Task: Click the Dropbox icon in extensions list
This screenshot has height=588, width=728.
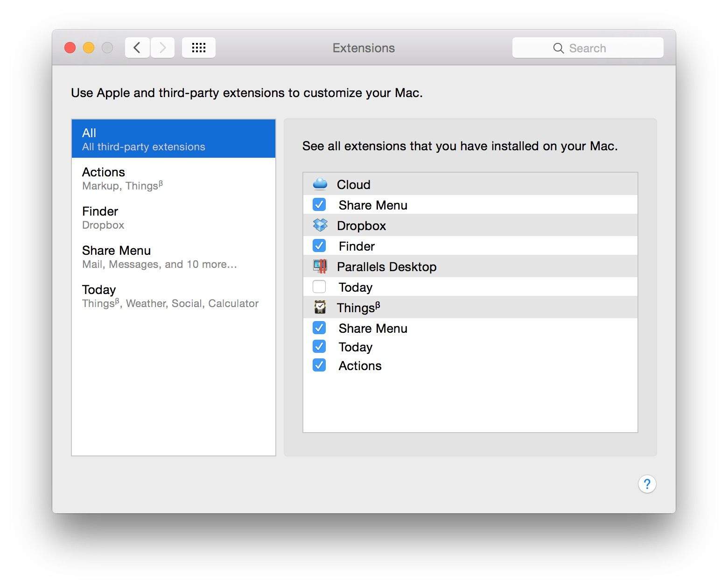Action: pos(320,225)
